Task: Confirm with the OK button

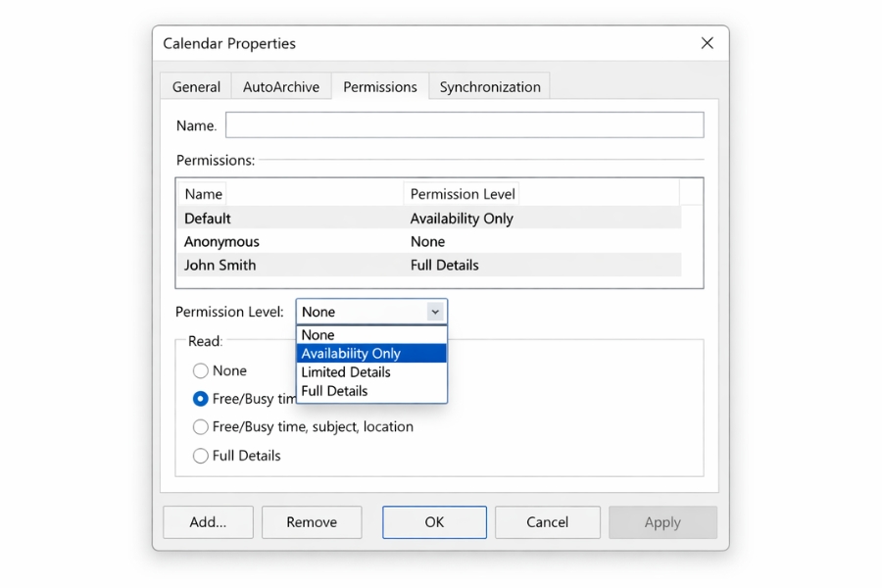Action: tap(434, 522)
